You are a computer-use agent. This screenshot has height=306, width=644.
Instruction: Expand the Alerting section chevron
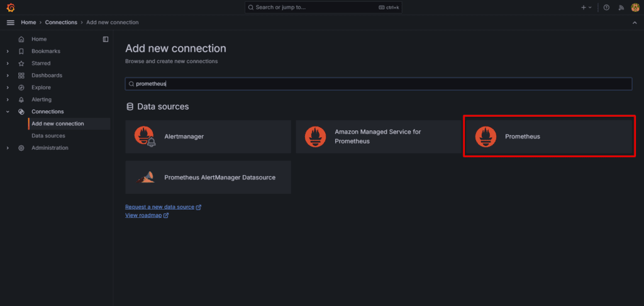[8, 99]
